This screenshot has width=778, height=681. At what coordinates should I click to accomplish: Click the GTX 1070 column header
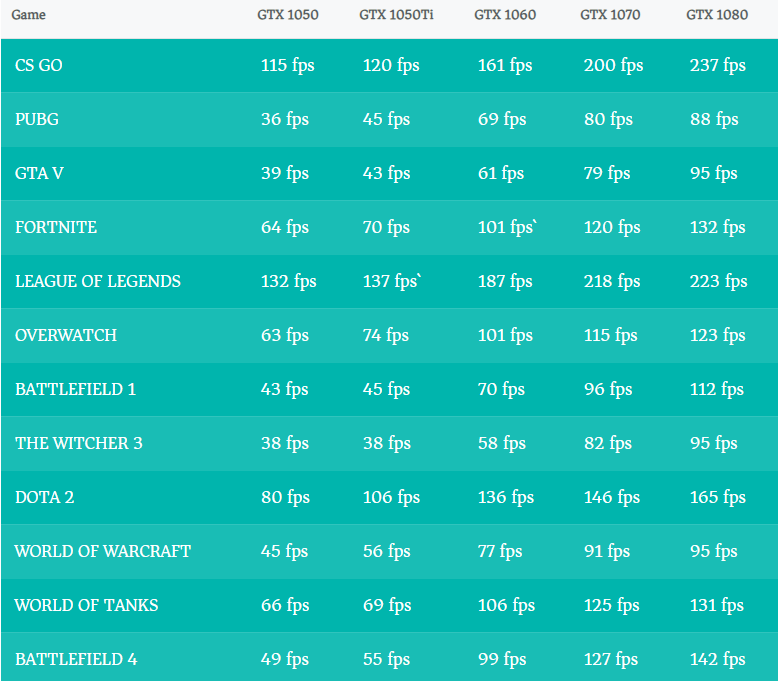610,15
